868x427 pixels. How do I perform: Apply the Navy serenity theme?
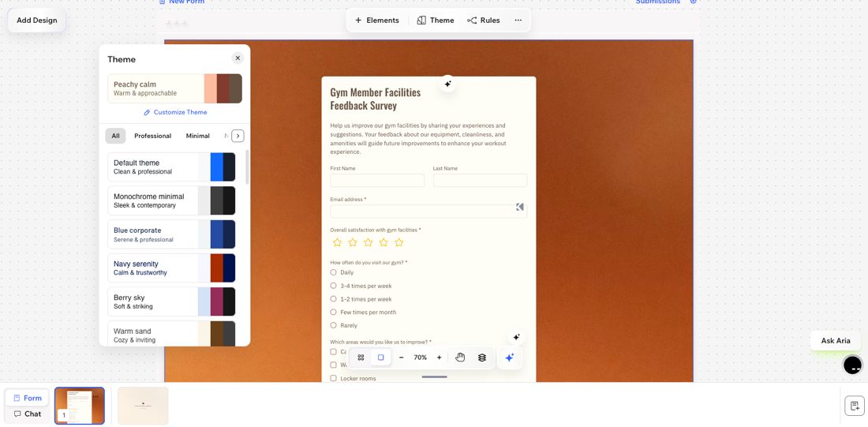tap(171, 268)
